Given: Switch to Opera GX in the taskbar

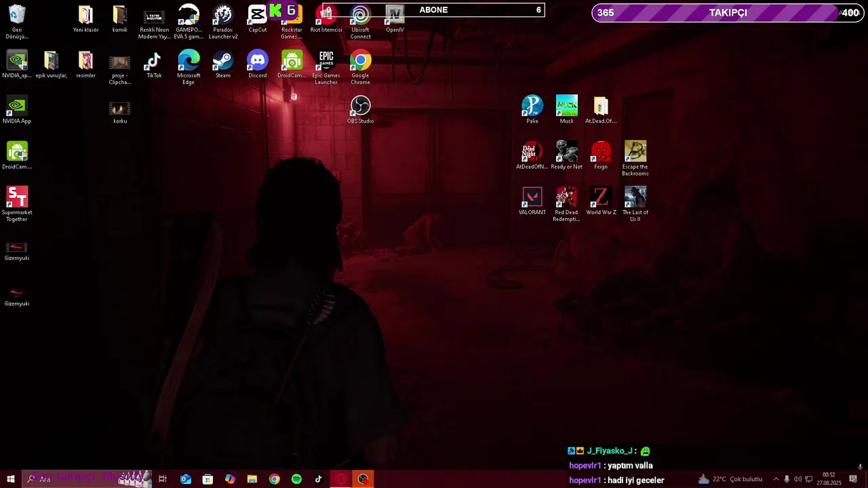Looking at the screenshot, I should coord(341,479).
